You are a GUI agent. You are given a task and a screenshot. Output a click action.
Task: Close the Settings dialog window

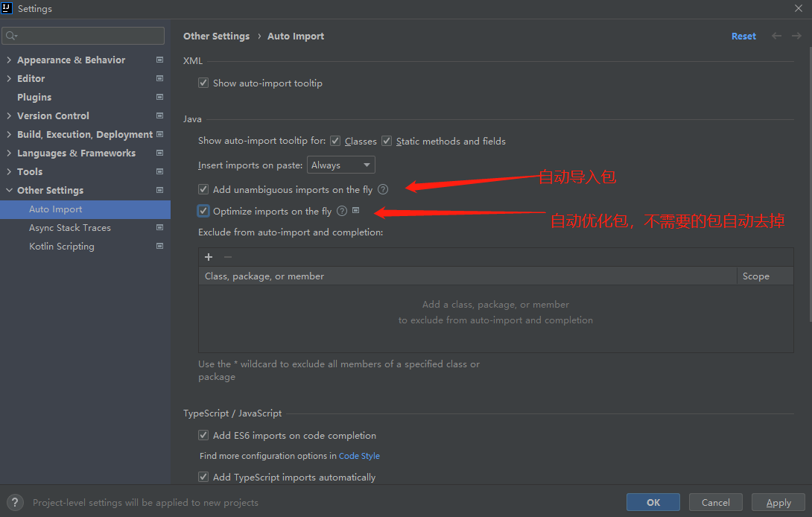[x=798, y=8]
